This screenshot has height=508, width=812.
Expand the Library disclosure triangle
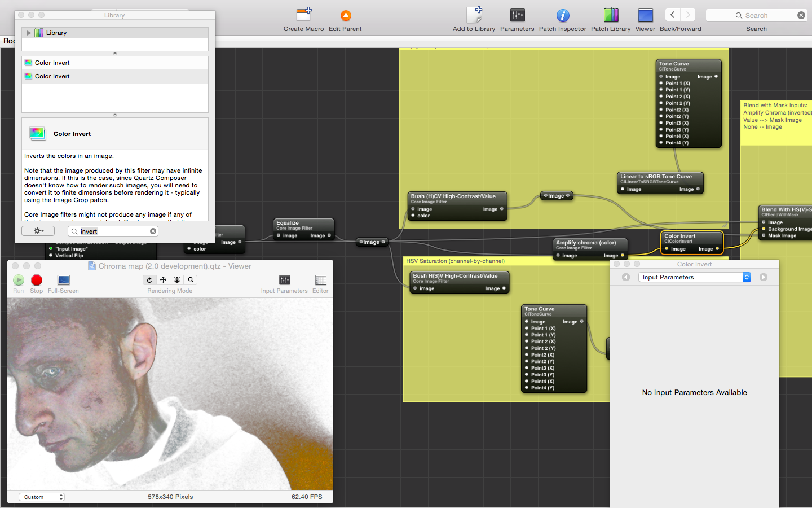29,33
